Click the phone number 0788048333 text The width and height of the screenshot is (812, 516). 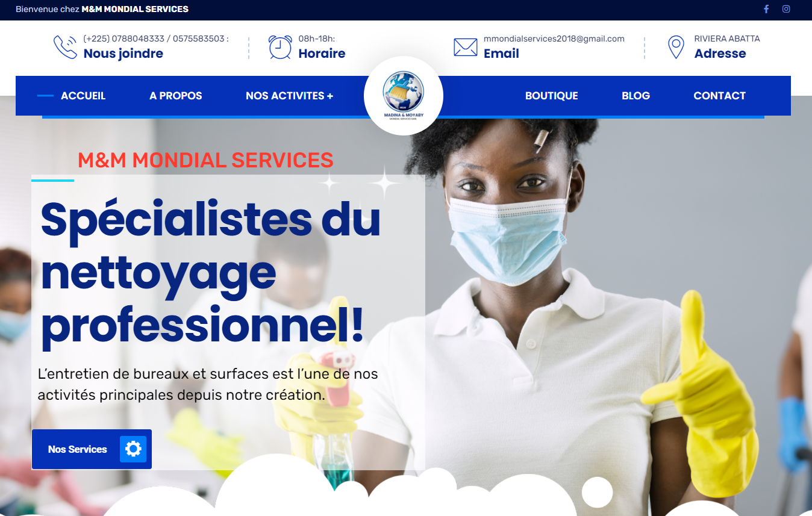[138, 39]
